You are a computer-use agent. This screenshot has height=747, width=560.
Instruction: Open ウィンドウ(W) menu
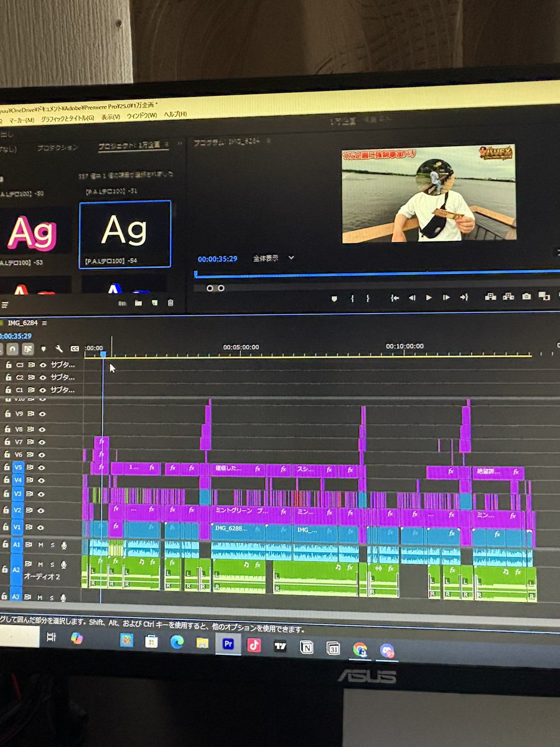coord(142,115)
